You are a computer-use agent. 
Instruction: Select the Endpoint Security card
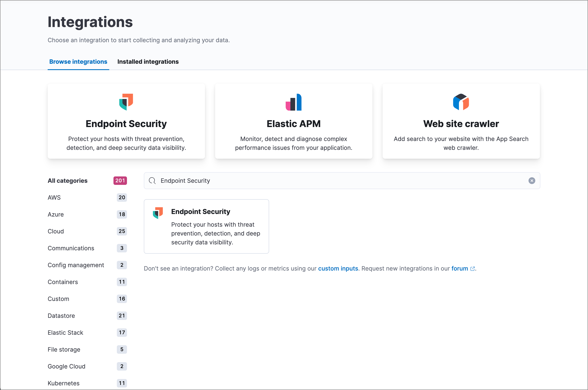206,227
